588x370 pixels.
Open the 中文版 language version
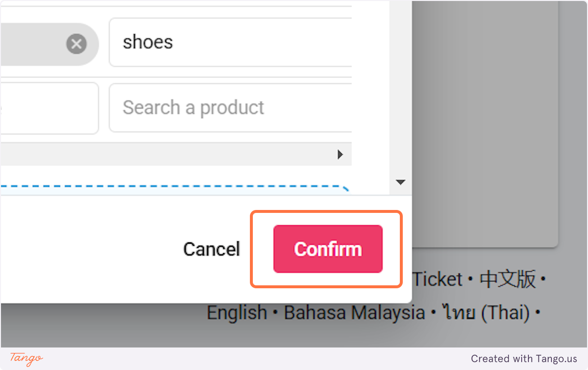(508, 278)
